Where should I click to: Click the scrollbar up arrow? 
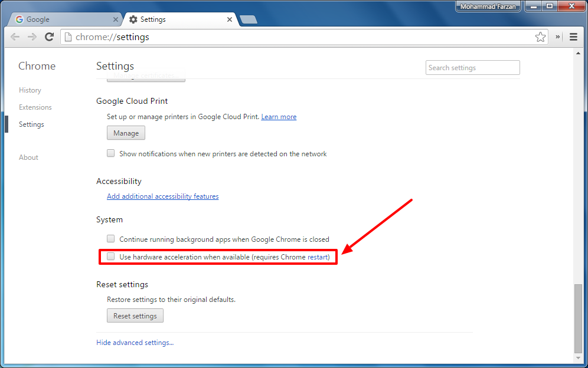pos(578,53)
